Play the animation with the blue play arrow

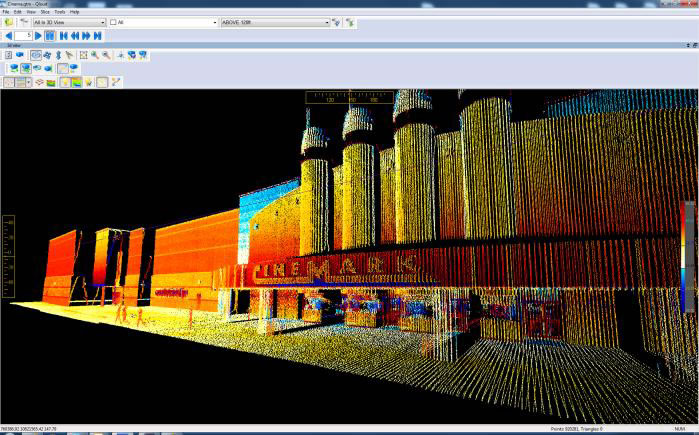pyautogui.click(x=38, y=36)
